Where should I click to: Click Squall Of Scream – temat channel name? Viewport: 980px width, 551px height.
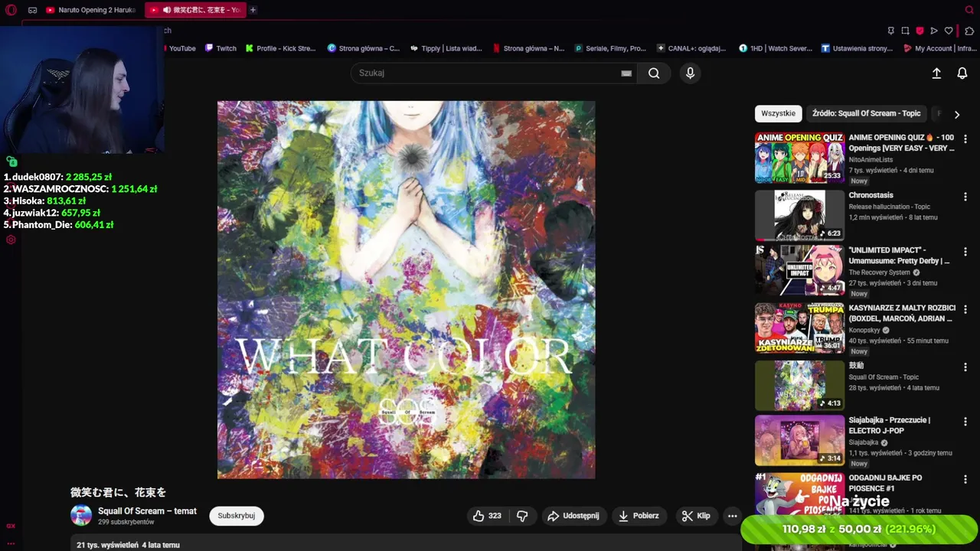pos(147,511)
